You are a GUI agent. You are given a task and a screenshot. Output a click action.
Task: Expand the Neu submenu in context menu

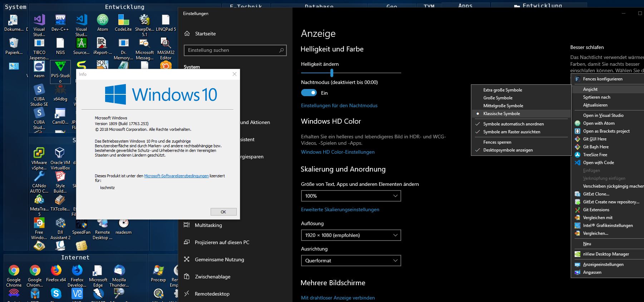tap(608, 244)
